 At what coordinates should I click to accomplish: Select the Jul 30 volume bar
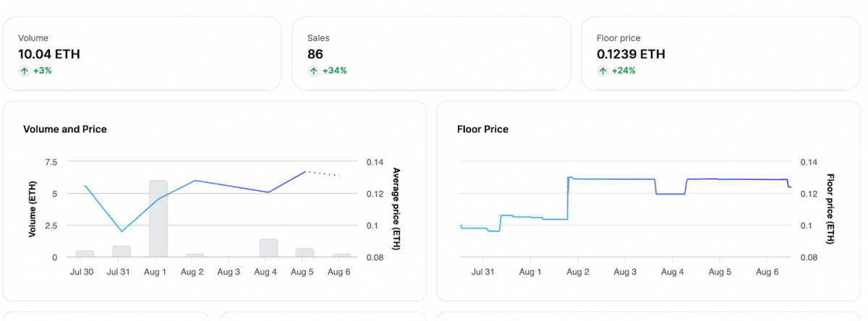[85, 254]
